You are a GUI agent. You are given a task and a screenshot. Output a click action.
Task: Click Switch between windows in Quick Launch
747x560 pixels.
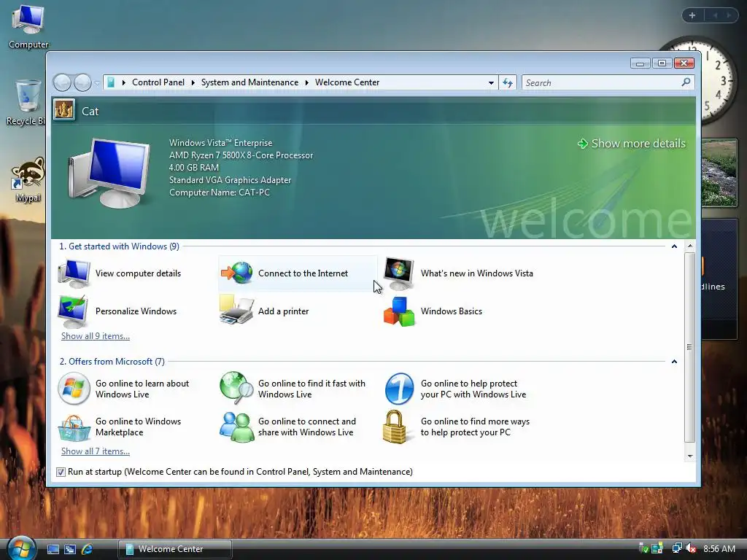point(70,549)
